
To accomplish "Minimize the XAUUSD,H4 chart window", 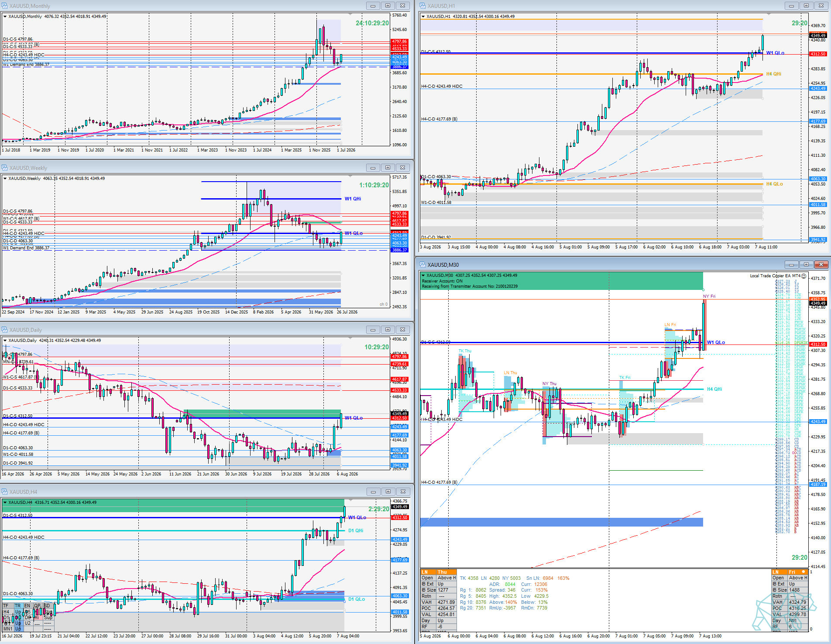I will 373,492.
